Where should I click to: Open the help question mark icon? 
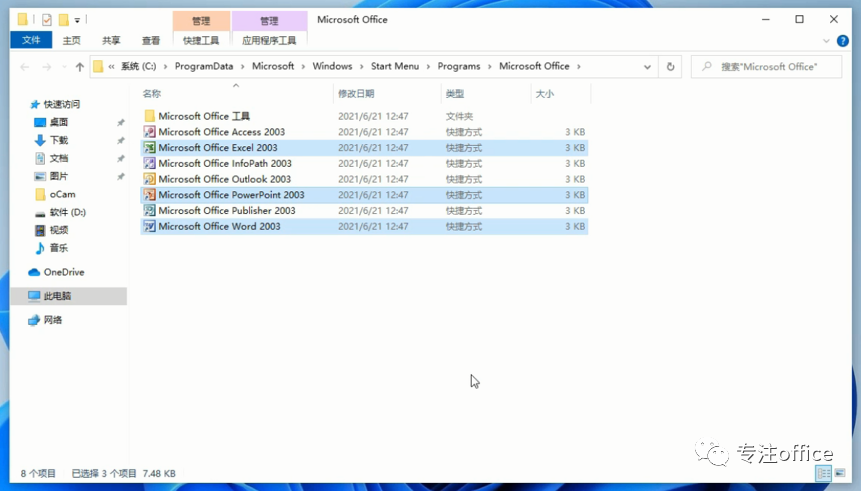coord(842,41)
